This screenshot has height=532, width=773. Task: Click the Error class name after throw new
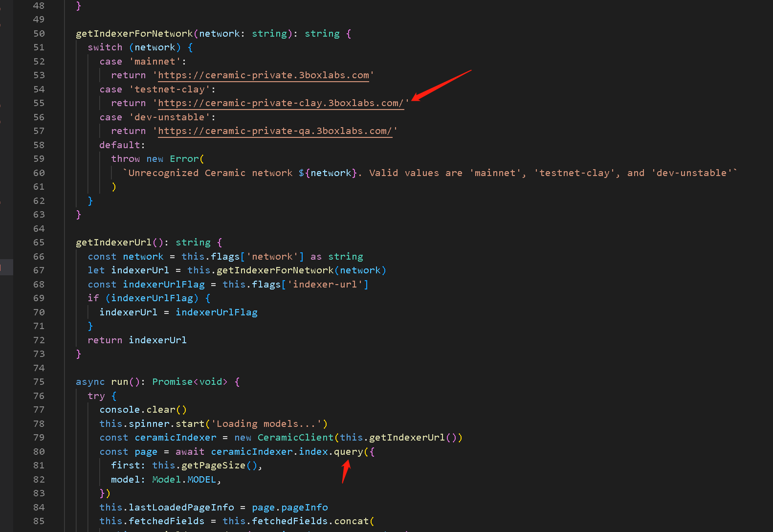tap(184, 159)
